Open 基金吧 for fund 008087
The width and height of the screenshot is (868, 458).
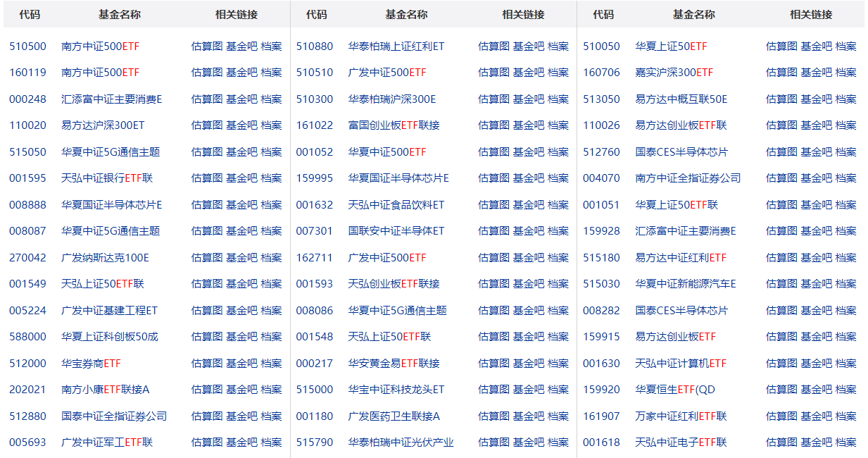coord(241,231)
